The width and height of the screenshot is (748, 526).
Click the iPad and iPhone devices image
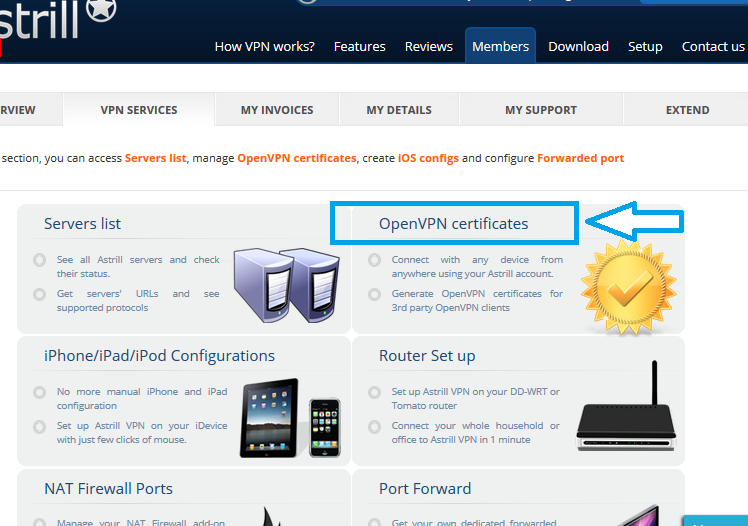[291, 418]
